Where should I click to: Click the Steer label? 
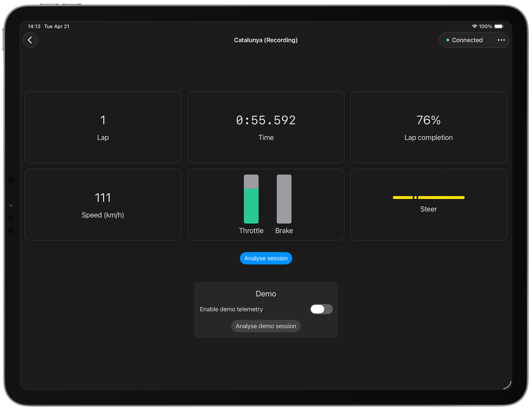pos(428,209)
